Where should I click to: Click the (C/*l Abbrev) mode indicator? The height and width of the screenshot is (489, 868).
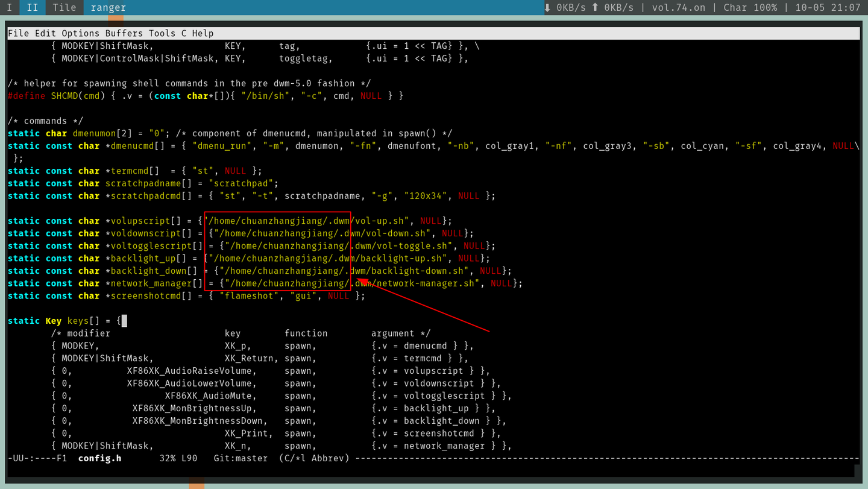click(314, 458)
